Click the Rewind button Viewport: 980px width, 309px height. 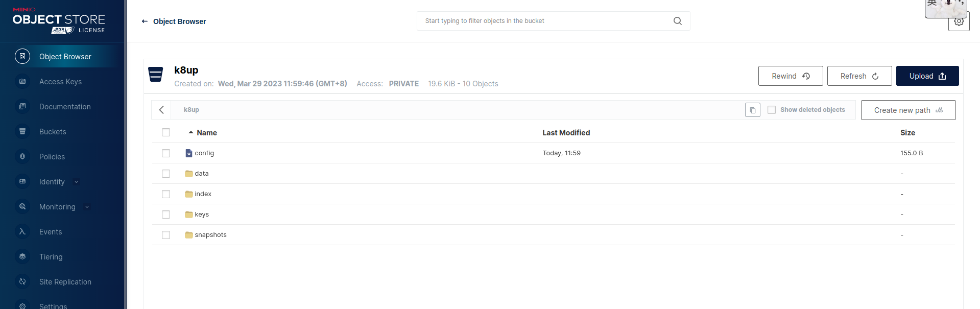[x=790, y=76]
